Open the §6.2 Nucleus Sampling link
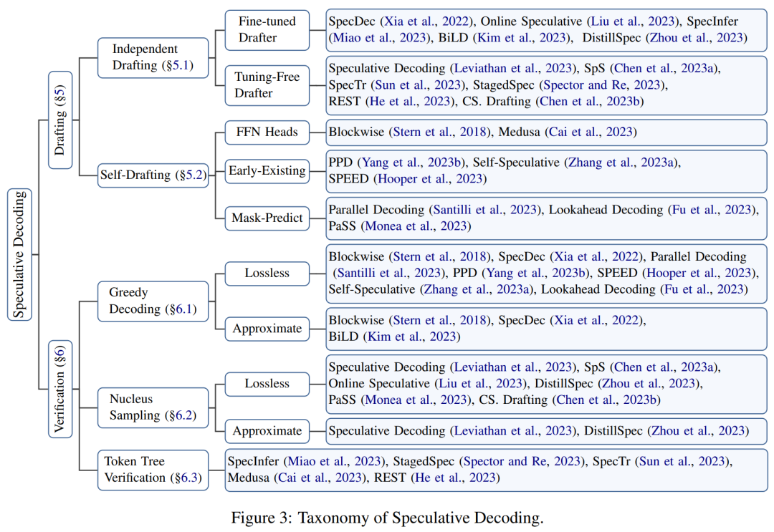The image size is (774, 532). click(x=183, y=415)
